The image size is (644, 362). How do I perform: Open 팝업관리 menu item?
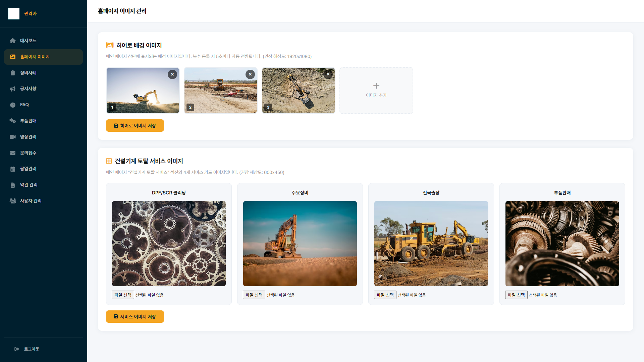pos(44,169)
